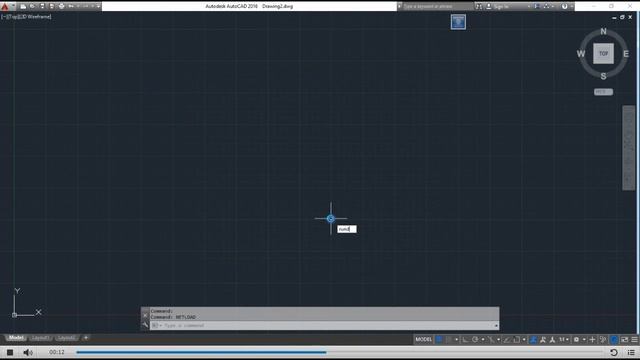The width and height of the screenshot is (640, 360).
Task: Toggle polar tracking in status bar
Action: click(x=475, y=339)
